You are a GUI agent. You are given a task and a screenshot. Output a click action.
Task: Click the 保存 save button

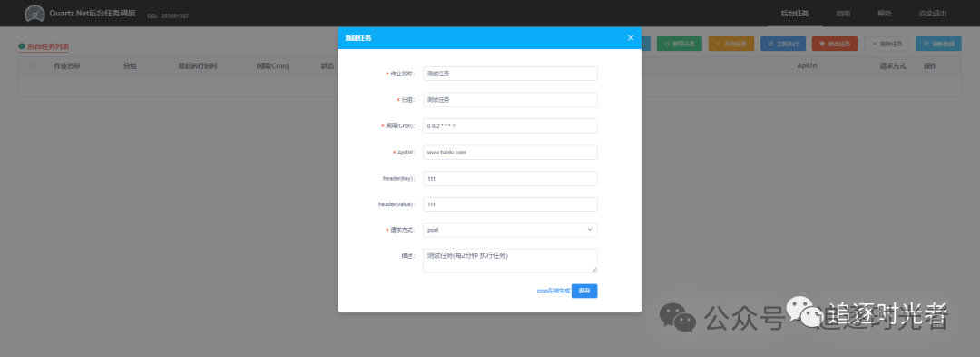(584, 291)
